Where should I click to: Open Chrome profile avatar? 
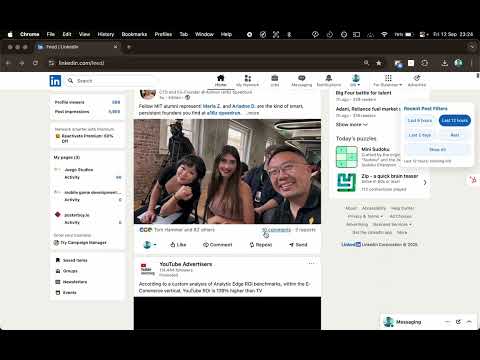point(459,63)
